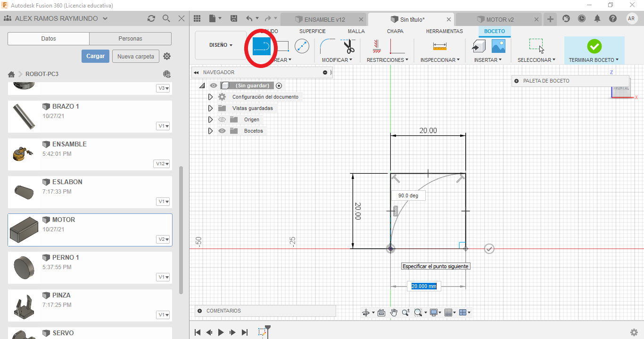The image size is (644, 339).
Task: Open the notifications bell
Action: pos(597,18)
